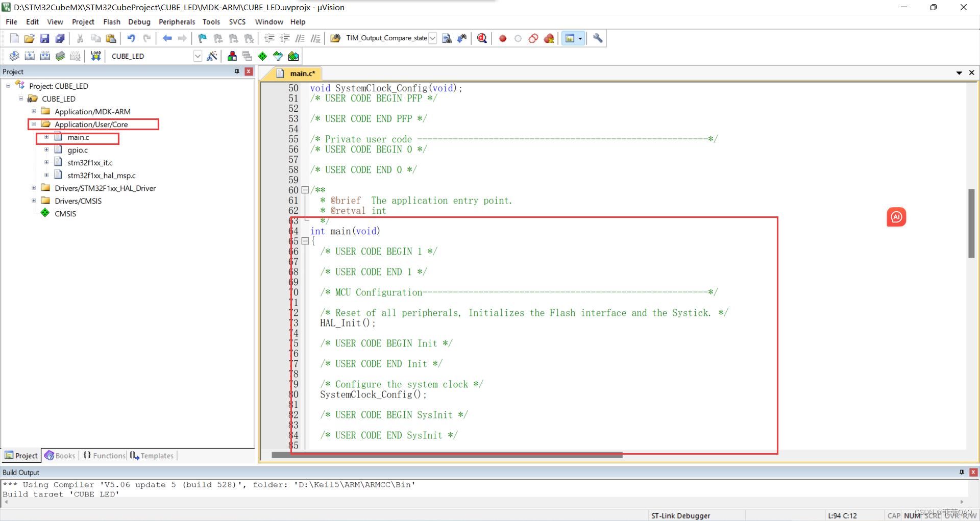Click the Incremental Find icon

pos(462,38)
